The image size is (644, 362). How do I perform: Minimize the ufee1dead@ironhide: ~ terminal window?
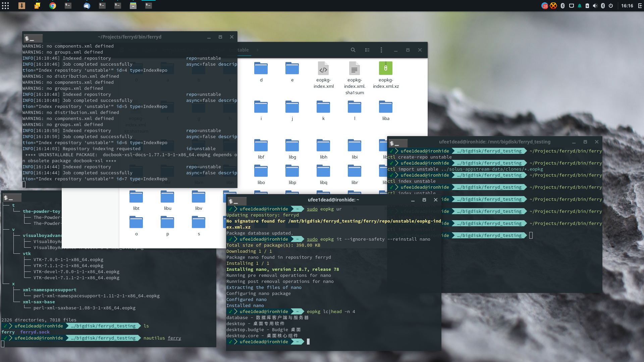(413, 200)
